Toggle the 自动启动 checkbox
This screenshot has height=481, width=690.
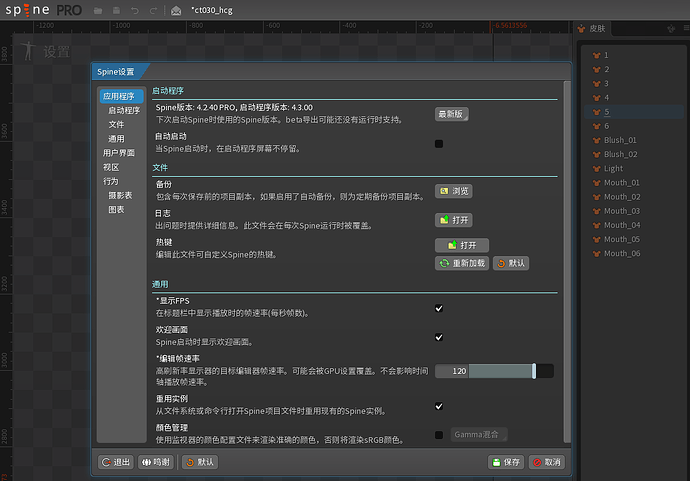click(x=439, y=144)
